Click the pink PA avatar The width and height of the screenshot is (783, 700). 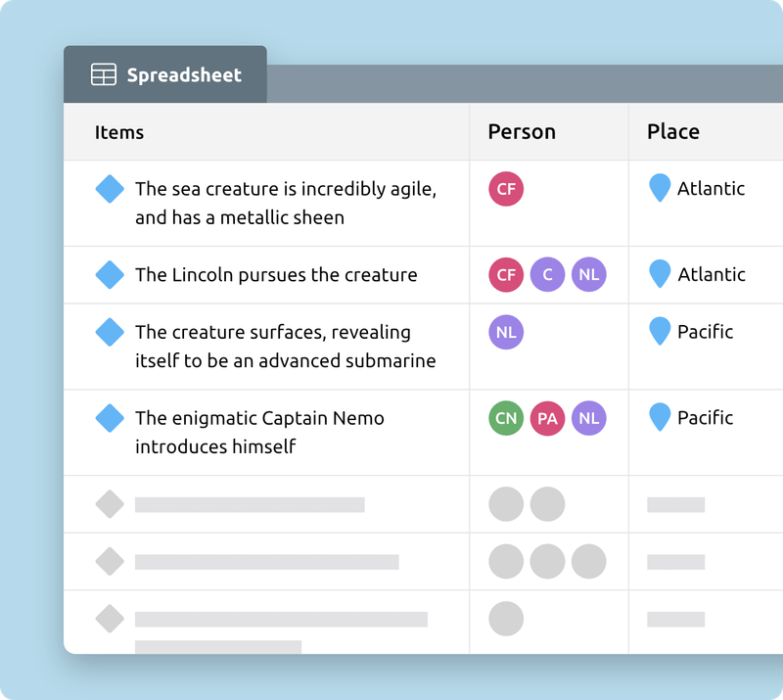point(547,418)
